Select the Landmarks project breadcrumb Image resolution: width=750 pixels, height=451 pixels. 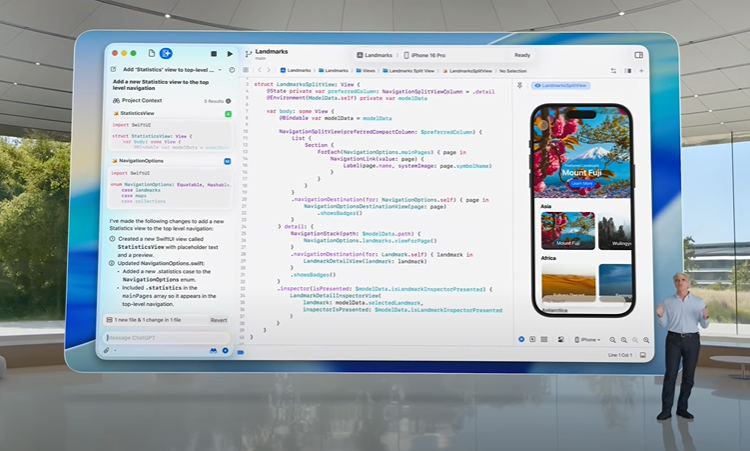(x=296, y=71)
